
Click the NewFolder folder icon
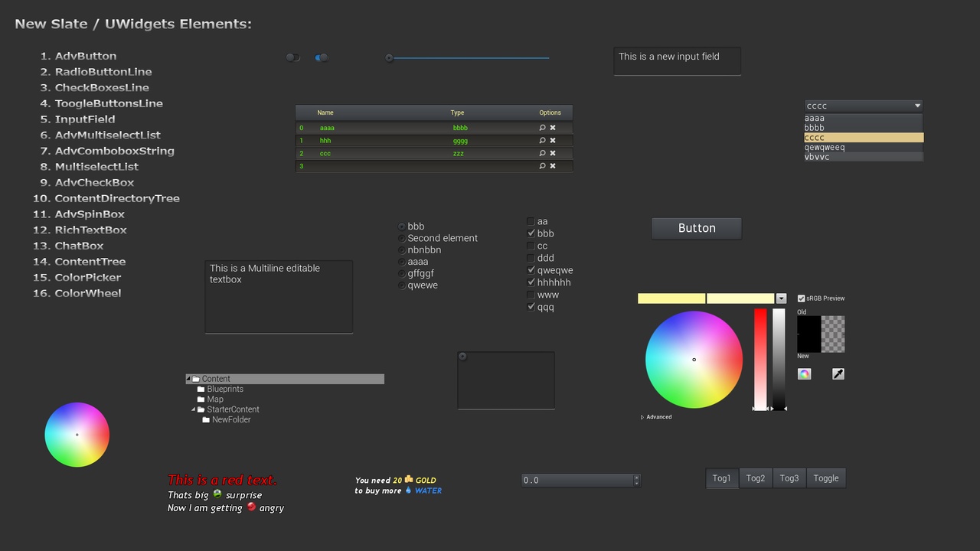coord(206,419)
